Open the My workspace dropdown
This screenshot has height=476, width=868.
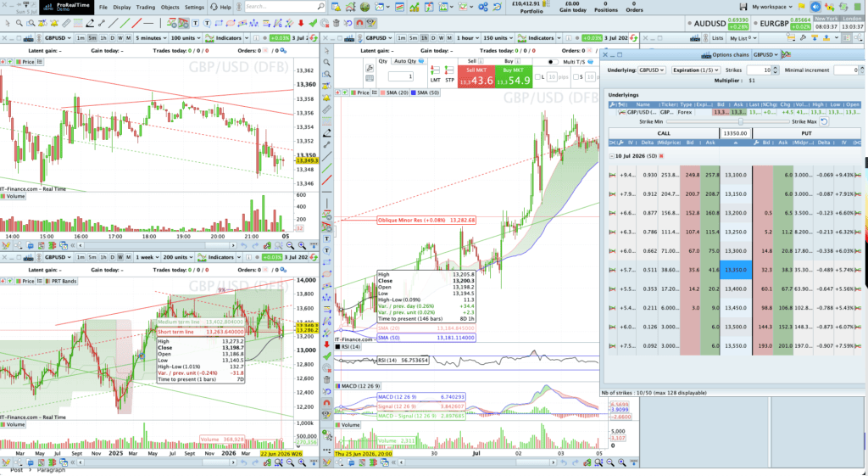pyautogui.click(x=772, y=7)
